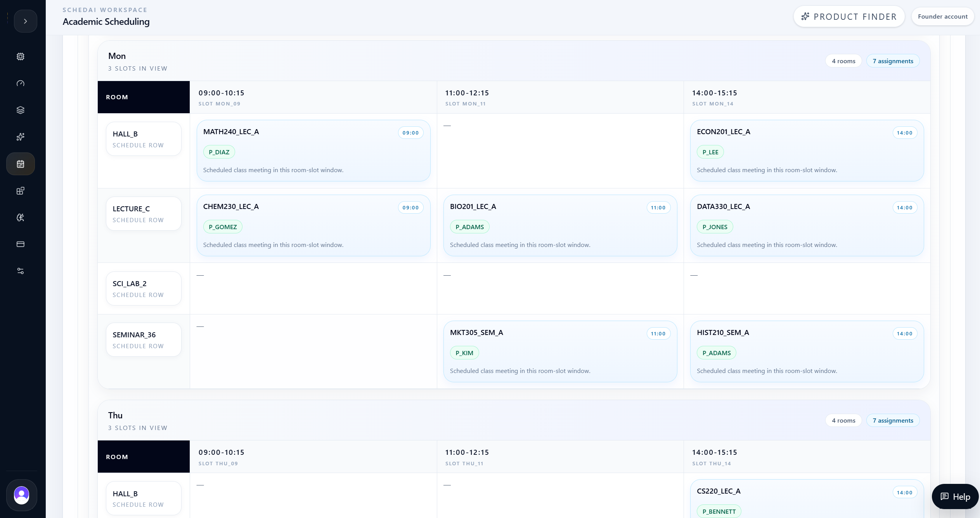
Task: Select the BIO201_LEC_A title
Action: (x=473, y=207)
